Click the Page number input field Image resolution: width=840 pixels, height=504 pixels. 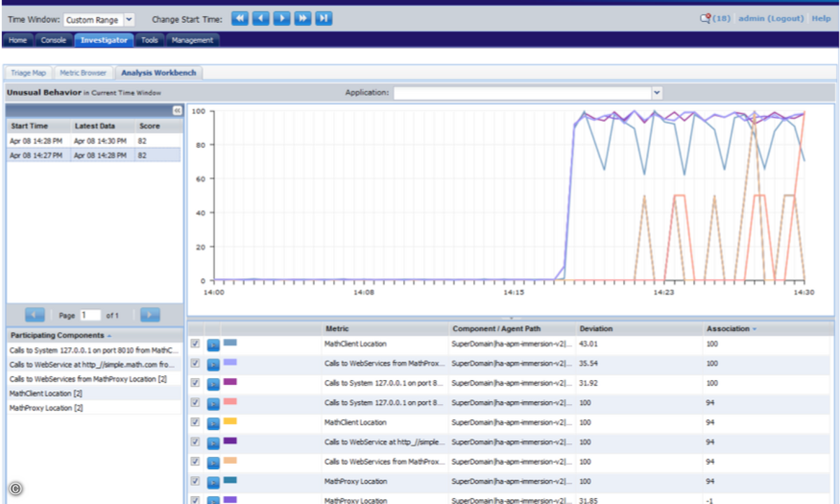tap(90, 316)
